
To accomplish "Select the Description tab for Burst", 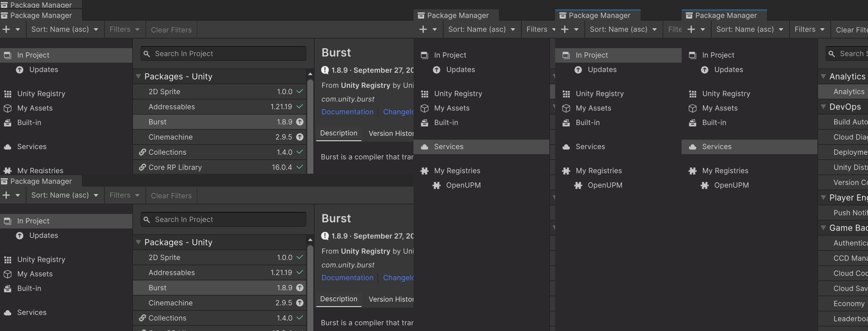I will (338, 133).
